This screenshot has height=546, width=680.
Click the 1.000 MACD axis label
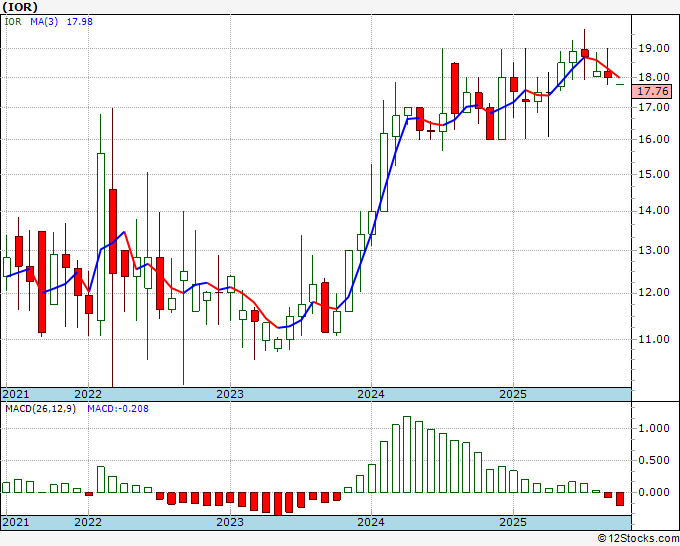pyautogui.click(x=654, y=428)
